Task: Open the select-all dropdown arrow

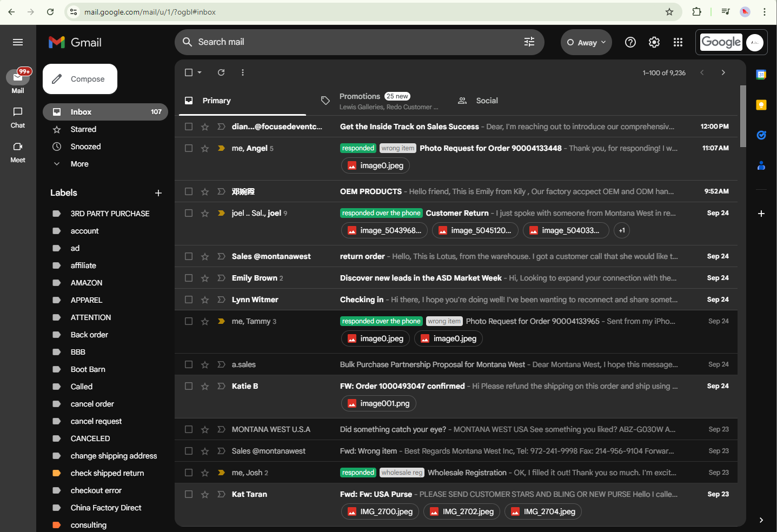Action: (x=200, y=72)
